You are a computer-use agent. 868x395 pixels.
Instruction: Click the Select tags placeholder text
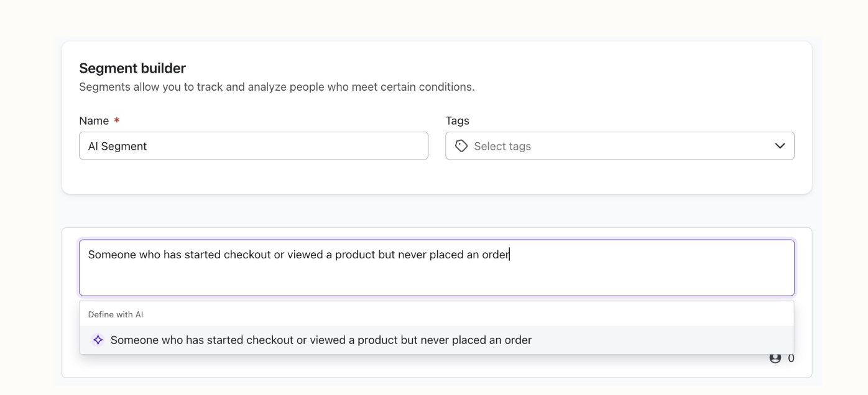502,147
